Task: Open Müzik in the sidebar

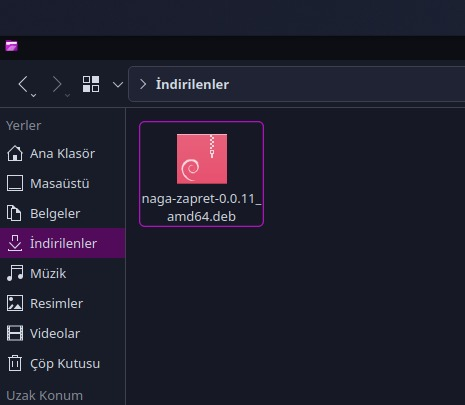Action: [63, 273]
